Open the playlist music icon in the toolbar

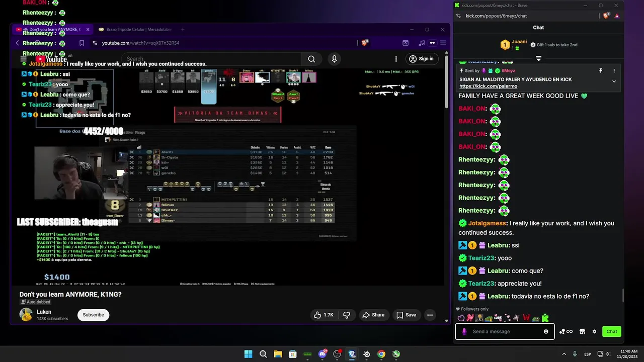point(422,43)
